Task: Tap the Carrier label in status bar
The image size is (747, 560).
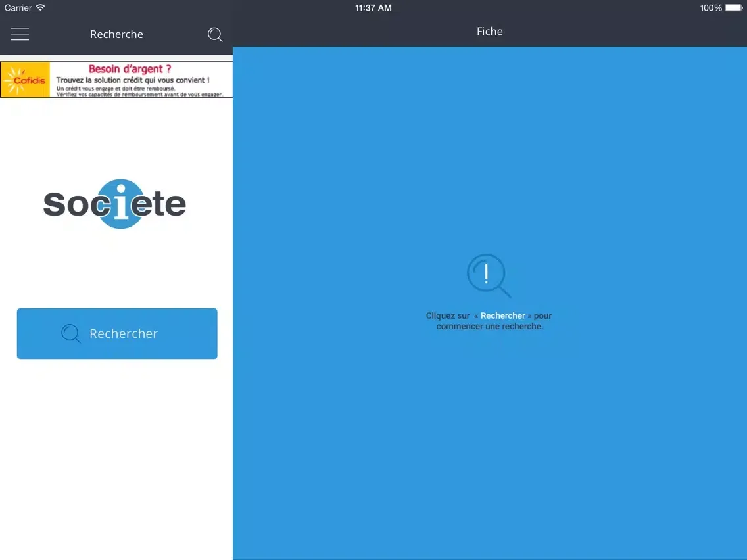Action: [18, 8]
